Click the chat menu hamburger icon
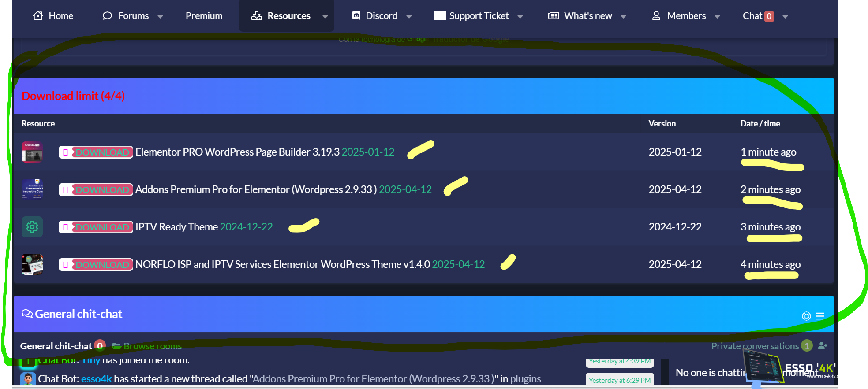Viewport: 868px width, 389px height. pos(820,316)
